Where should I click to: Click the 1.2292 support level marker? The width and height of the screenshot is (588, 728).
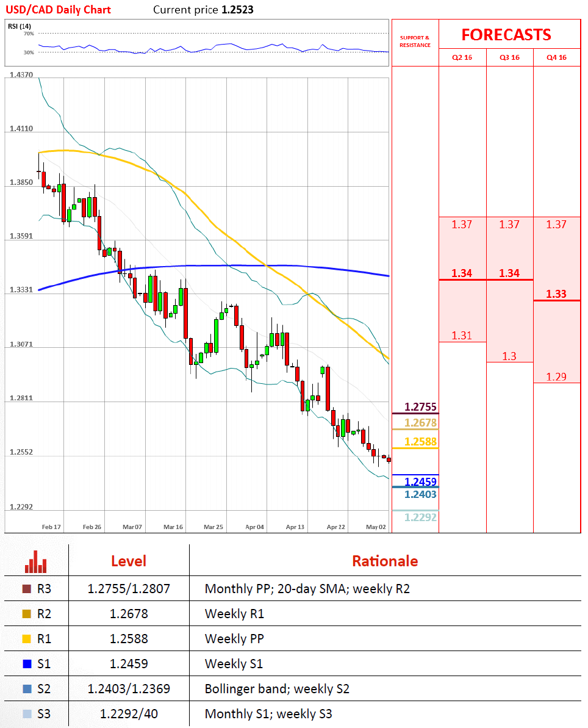pyautogui.click(x=420, y=517)
